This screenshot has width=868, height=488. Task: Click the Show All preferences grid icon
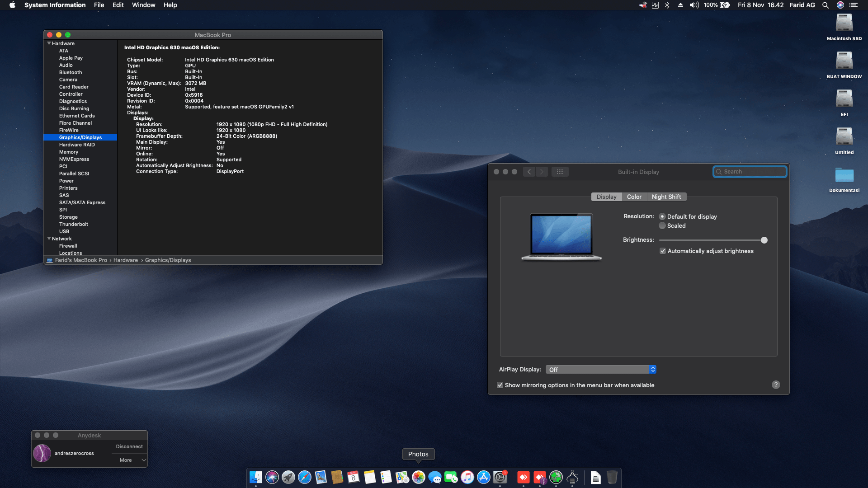pyautogui.click(x=560, y=172)
